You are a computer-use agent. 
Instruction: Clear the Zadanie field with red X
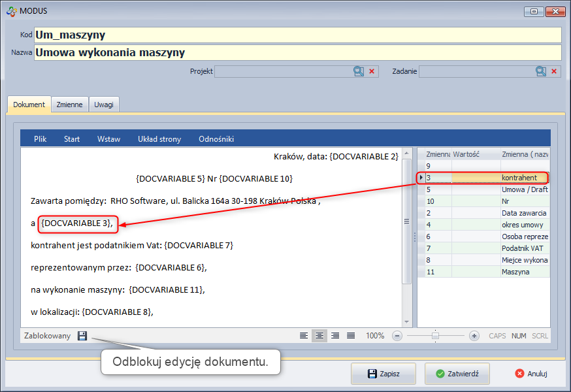tap(554, 71)
